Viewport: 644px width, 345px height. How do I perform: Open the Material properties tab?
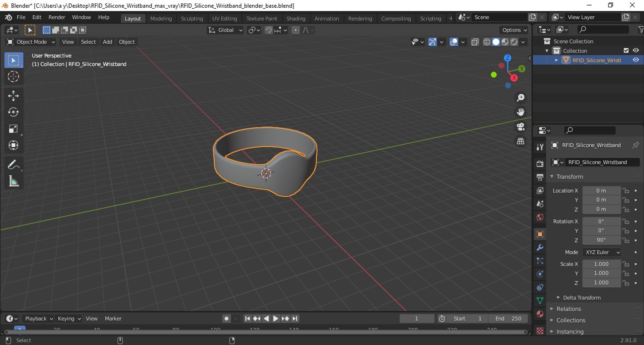540,314
